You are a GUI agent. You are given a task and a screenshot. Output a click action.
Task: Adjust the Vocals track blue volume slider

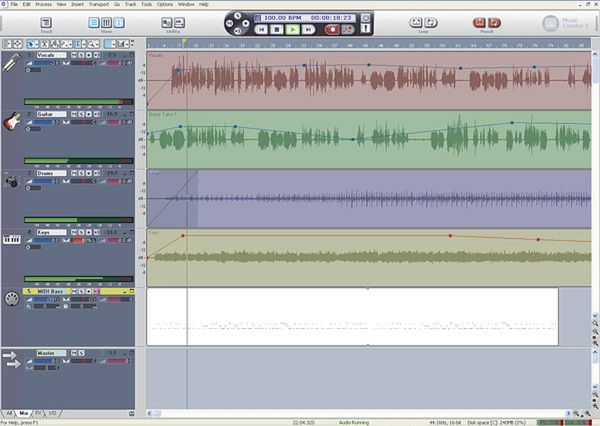click(47, 63)
